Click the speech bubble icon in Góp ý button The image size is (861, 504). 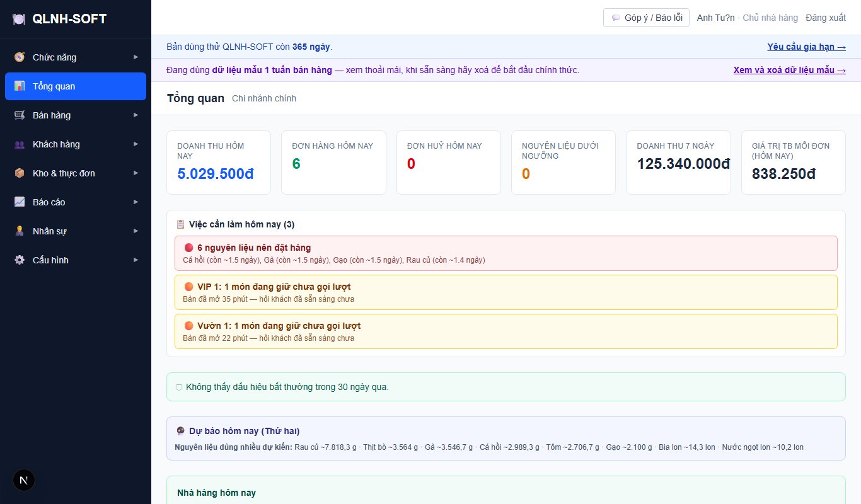616,18
